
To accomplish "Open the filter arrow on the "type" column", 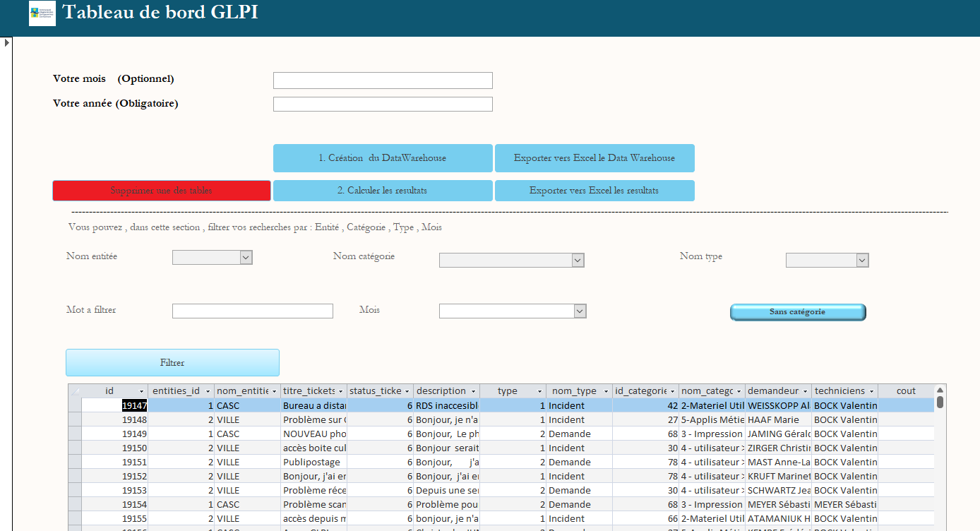I will coord(539,390).
